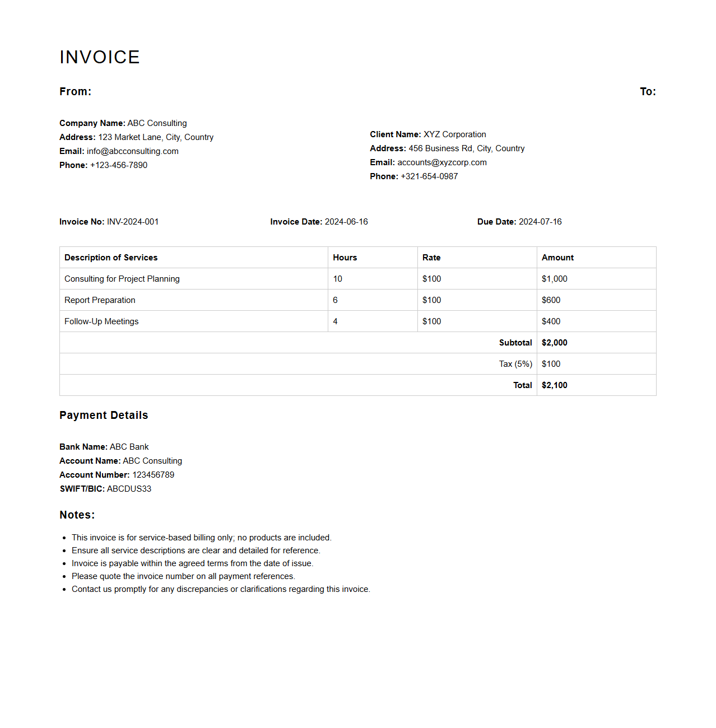Image resolution: width=716 pixels, height=728 pixels.
Task: Select the account number 123456789
Action: pyautogui.click(x=153, y=475)
